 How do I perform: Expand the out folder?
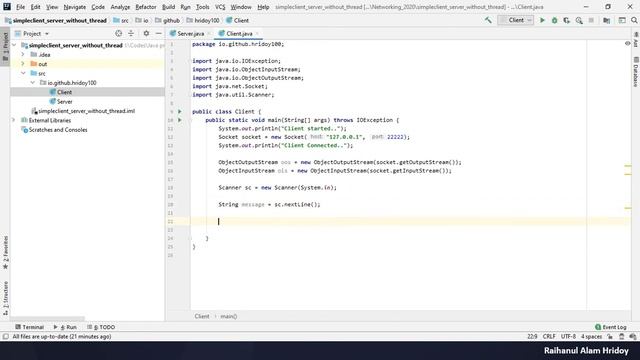[23, 64]
